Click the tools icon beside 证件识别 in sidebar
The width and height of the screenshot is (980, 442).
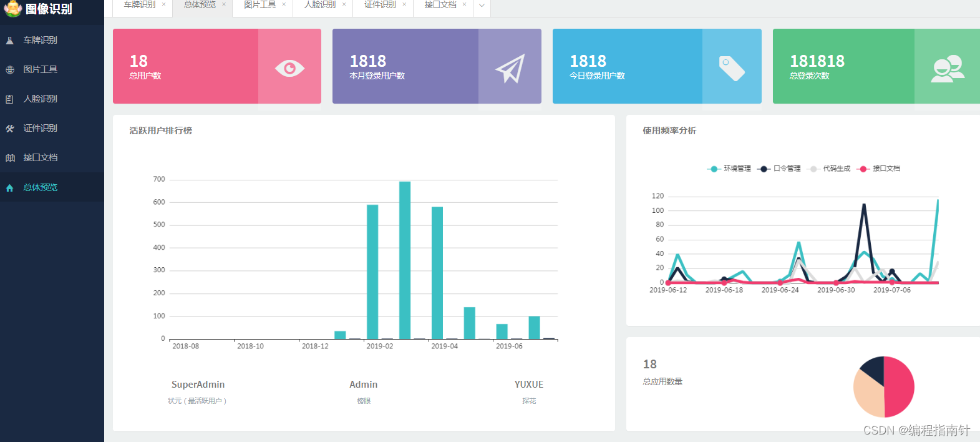[10, 129]
